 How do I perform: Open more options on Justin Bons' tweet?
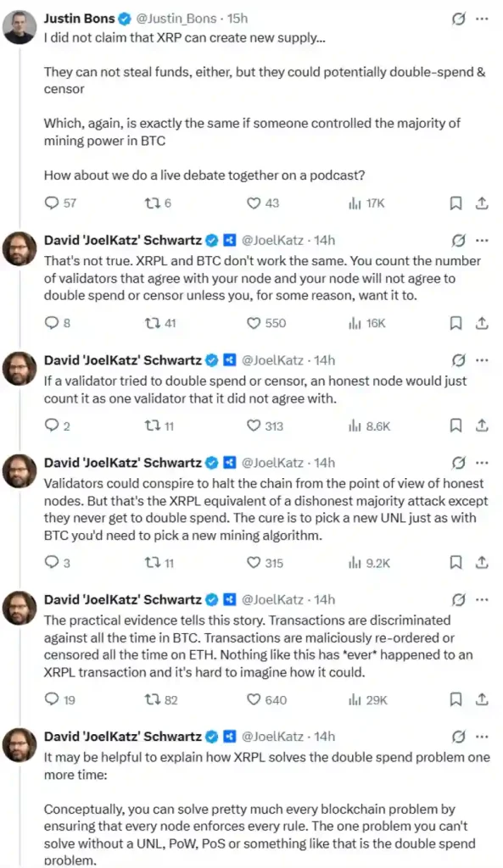(x=482, y=18)
